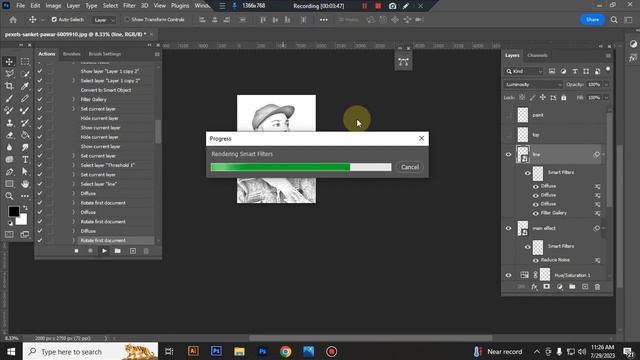640x360 pixels.
Task: Open the File menu
Action: [x=20, y=6]
